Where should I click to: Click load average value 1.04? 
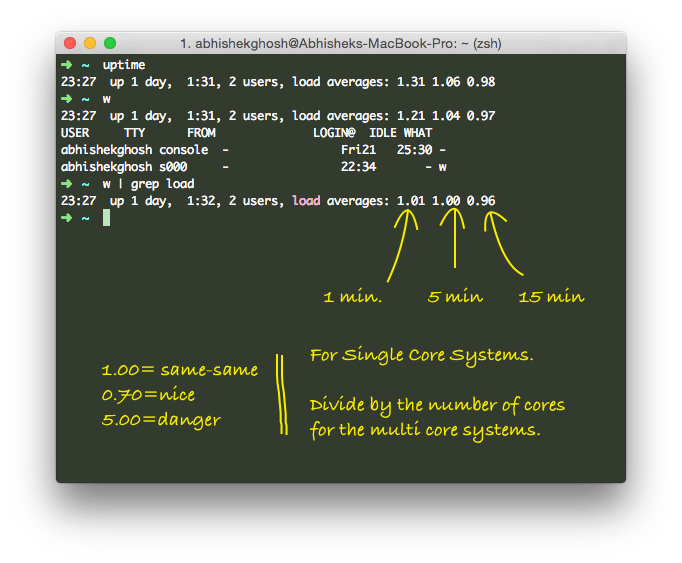point(446,116)
